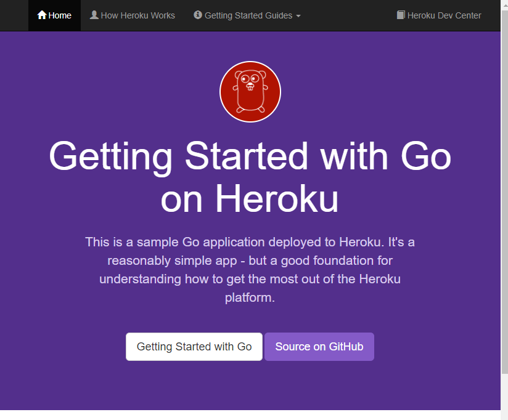Visit the Heroku Dev Center link
Screen dimensions: 508x420
click(439, 15)
